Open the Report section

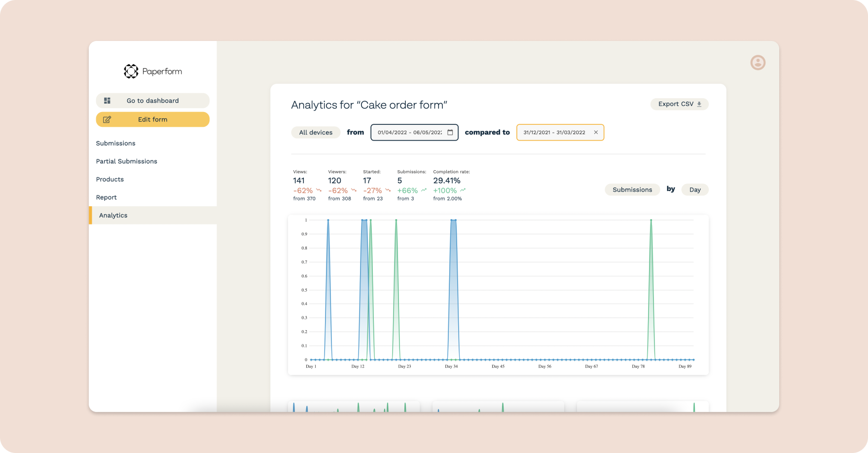106,197
